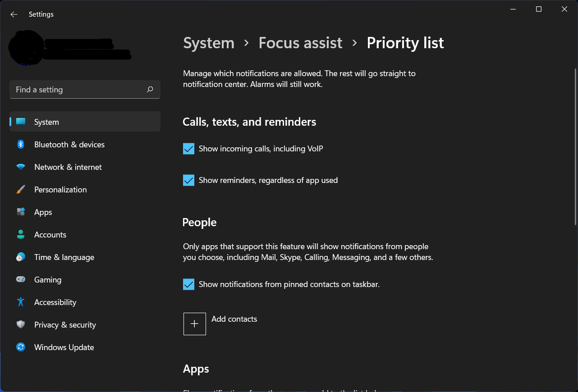The height and width of the screenshot is (392, 578).
Task: Select System in the sidebar
Action: point(46,122)
